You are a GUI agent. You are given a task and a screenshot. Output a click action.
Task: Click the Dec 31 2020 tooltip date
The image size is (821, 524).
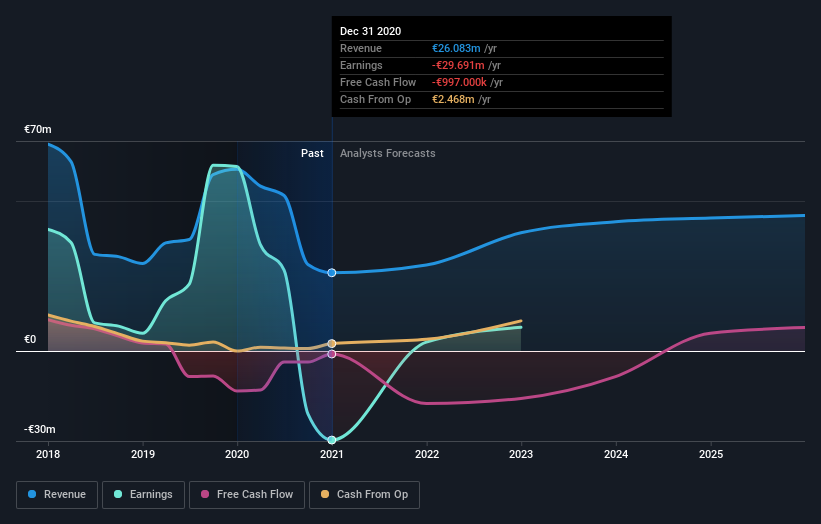pos(371,31)
